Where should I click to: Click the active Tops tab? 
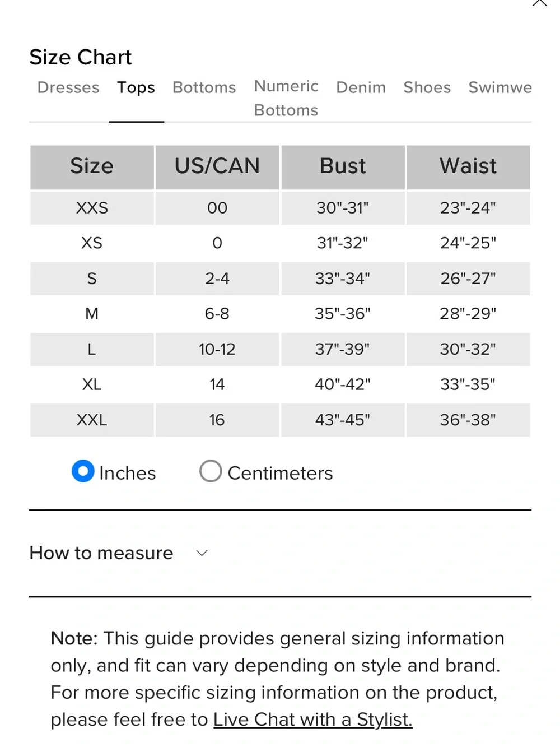(x=136, y=87)
